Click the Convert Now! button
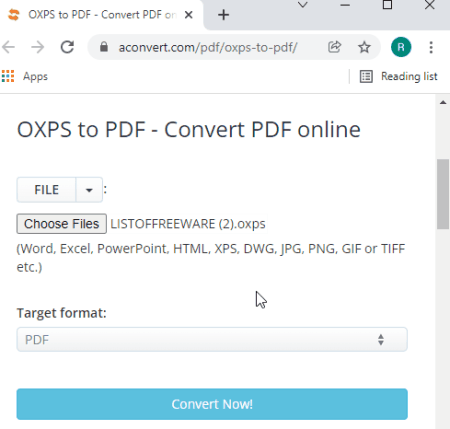Screen dimensions: 450x429 pyautogui.click(x=212, y=404)
